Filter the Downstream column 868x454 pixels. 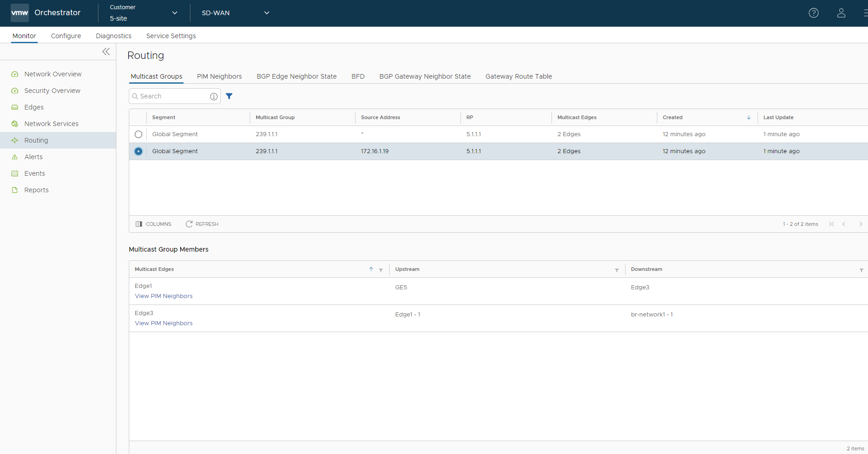click(861, 270)
